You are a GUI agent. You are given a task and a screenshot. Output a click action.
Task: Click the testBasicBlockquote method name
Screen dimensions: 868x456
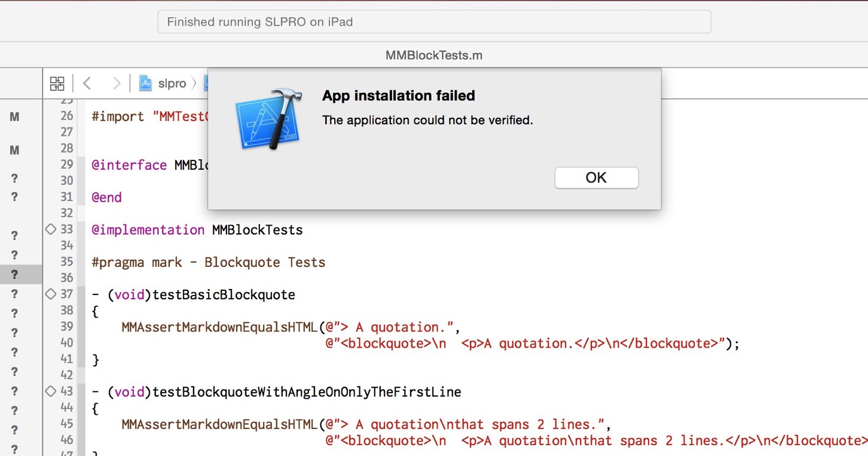(224, 294)
